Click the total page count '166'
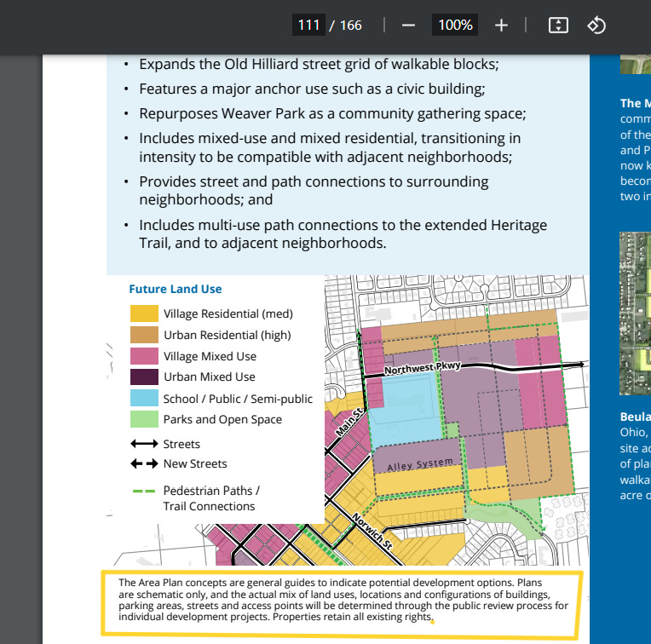Viewport: 651px width, 644px height. point(351,26)
